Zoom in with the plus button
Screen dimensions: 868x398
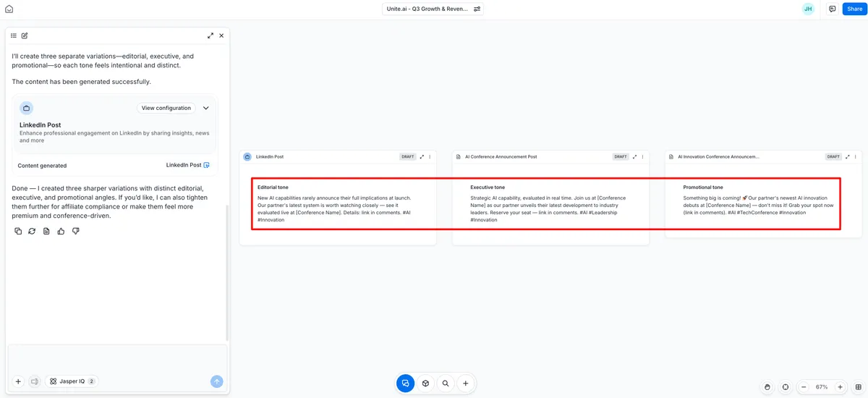[840, 387]
